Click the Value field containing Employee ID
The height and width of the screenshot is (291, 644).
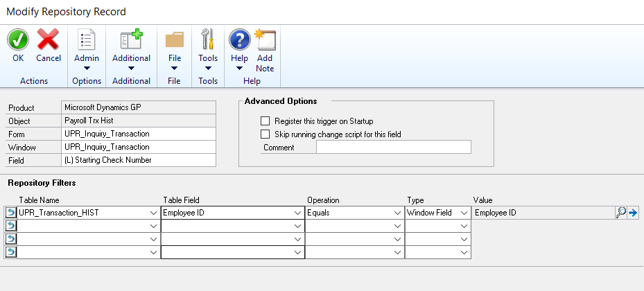point(543,213)
